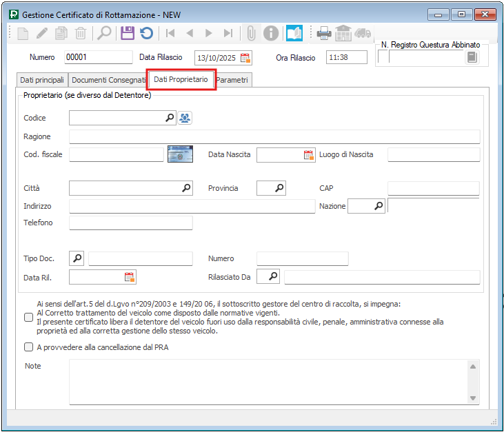This screenshot has height=432, width=504.
Task: Click the Tipo Doc. lookup button
Action: [x=77, y=258]
